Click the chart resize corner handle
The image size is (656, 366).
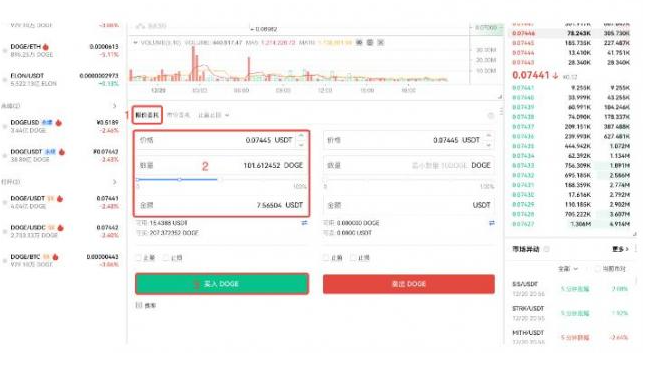click(x=500, y=97)
